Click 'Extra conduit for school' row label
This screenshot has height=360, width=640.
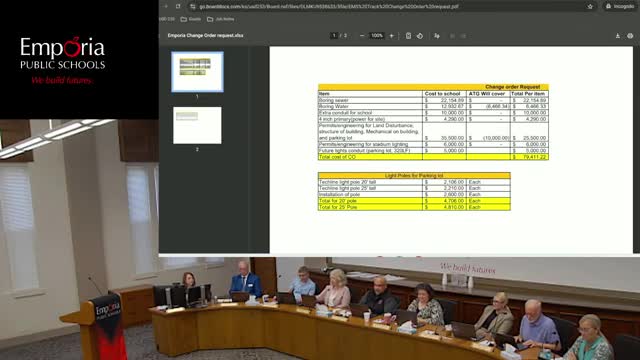[345, 113]
